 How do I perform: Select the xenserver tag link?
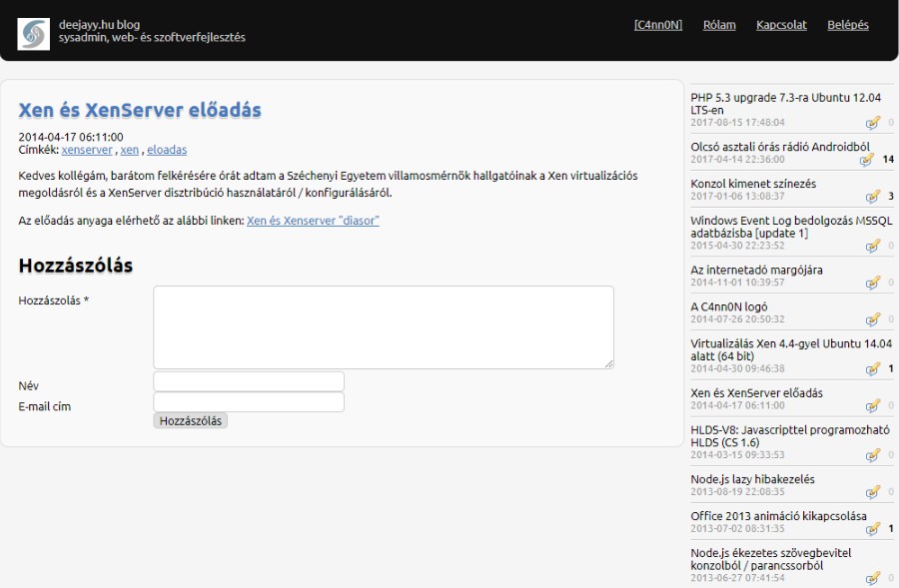point(87,150)
